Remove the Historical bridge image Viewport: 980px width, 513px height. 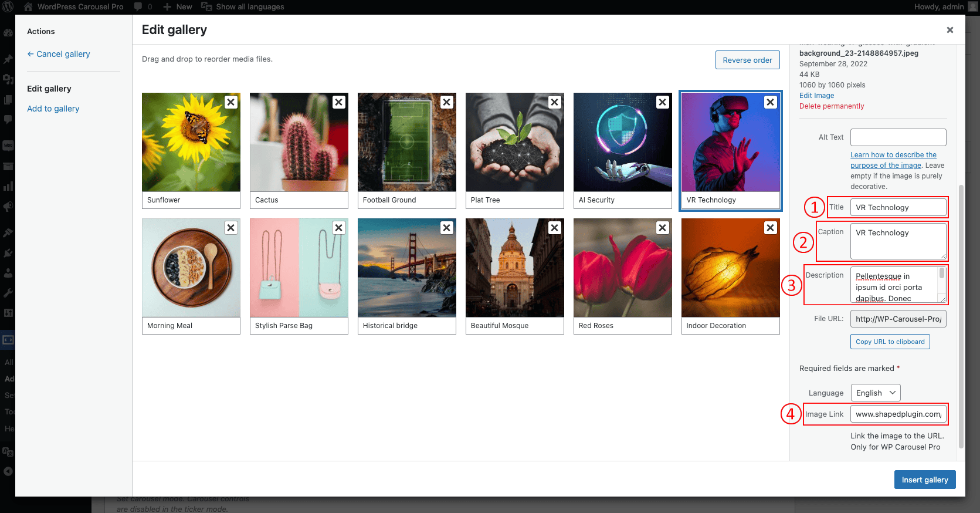coord(447,228)
